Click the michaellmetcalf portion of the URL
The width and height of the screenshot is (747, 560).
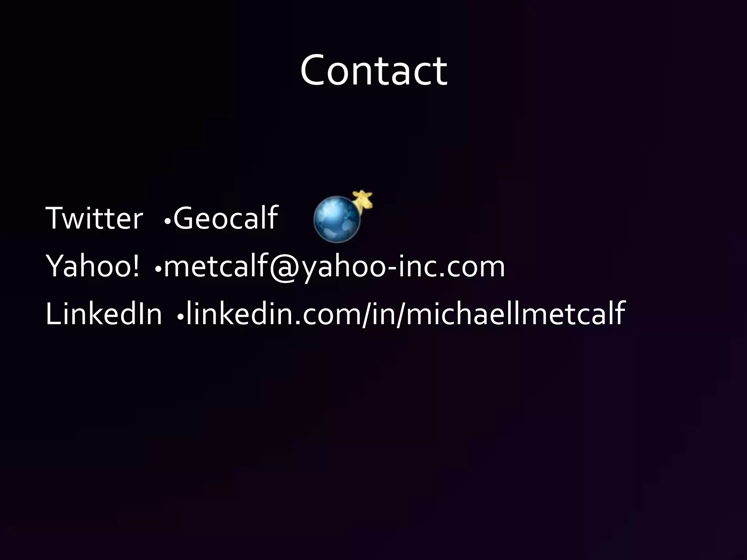point(516,313)
